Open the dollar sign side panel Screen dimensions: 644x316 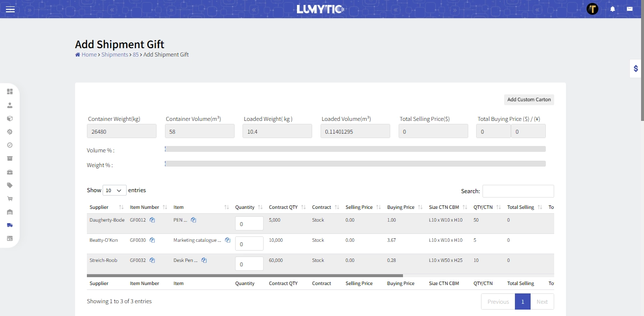[636, 69]
